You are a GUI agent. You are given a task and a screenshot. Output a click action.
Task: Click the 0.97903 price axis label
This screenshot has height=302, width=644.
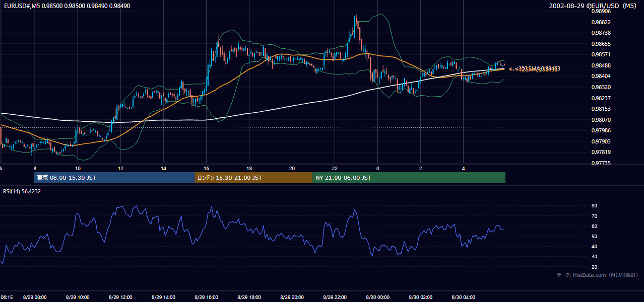[x=601, y=141]
